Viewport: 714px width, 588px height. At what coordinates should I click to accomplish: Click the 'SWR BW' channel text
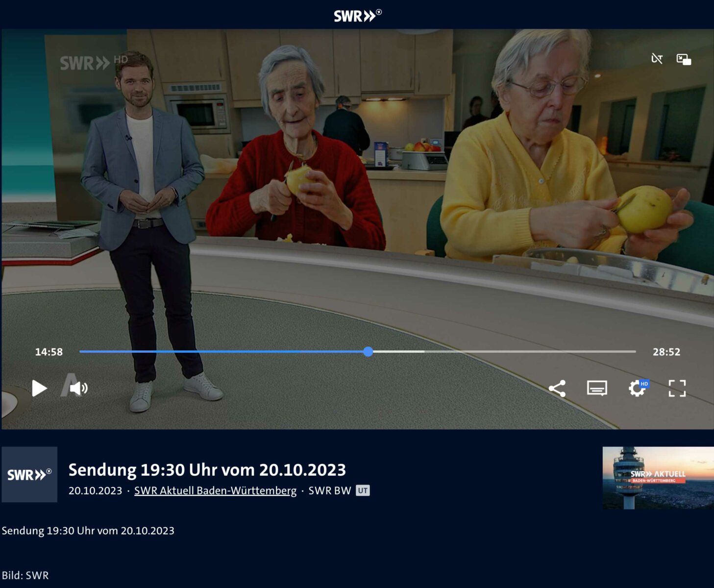[x=329, y=490]
